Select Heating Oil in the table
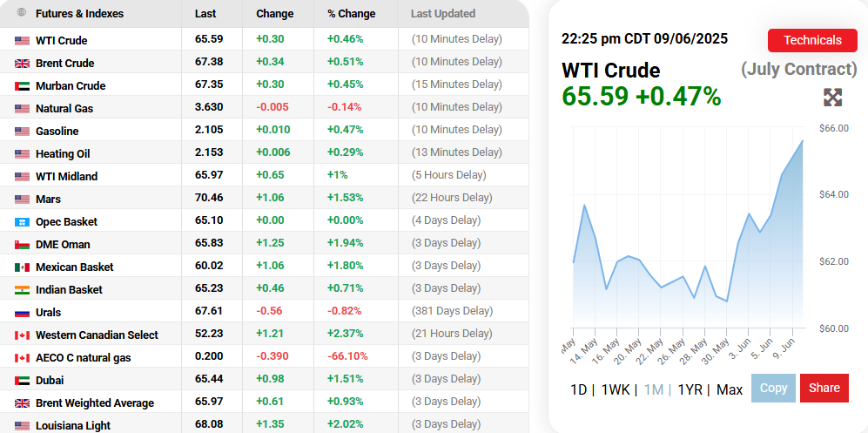868x433 pixels. coord(63,154)
